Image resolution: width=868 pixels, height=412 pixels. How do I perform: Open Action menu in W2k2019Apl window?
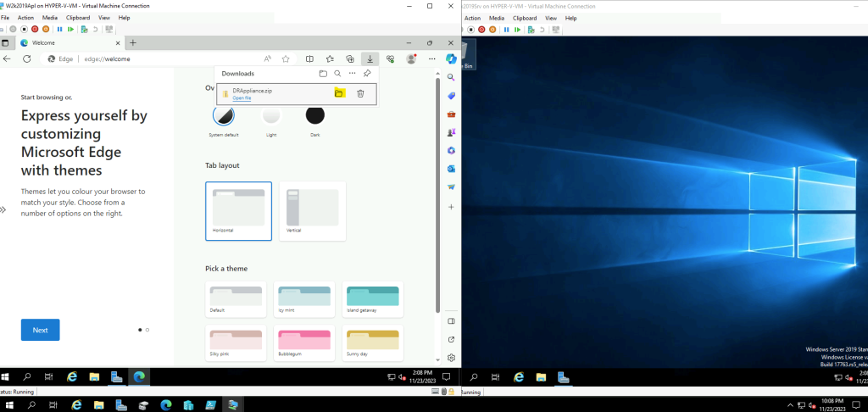tap(25, 18)
